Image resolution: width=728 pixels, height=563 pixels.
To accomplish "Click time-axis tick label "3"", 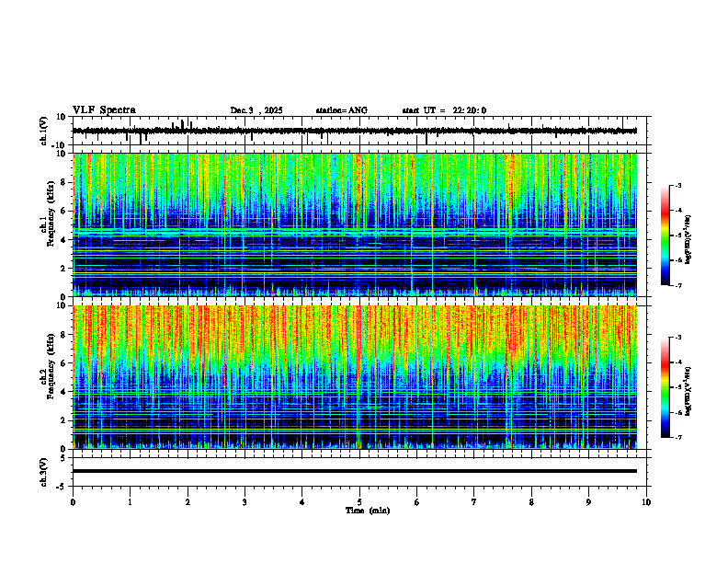I will click(245, 502).
